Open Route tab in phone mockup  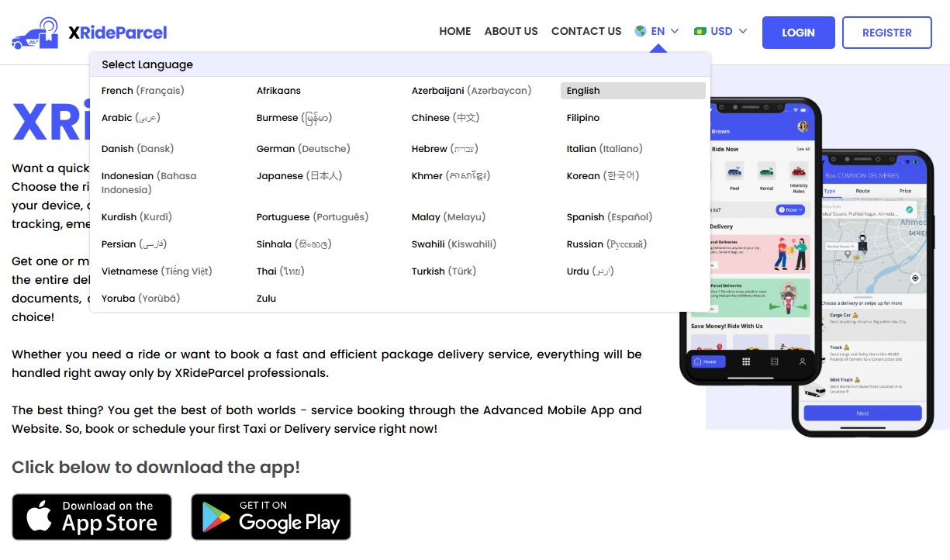coord(862,191)
